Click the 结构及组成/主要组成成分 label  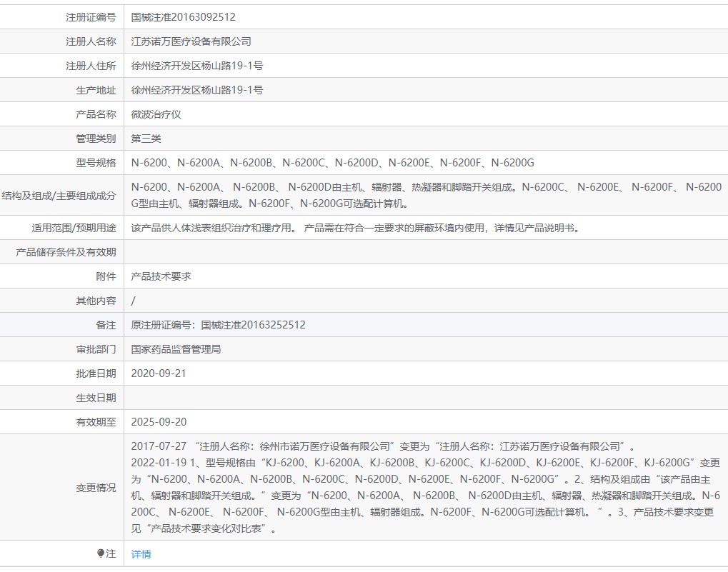coord(59,195)
